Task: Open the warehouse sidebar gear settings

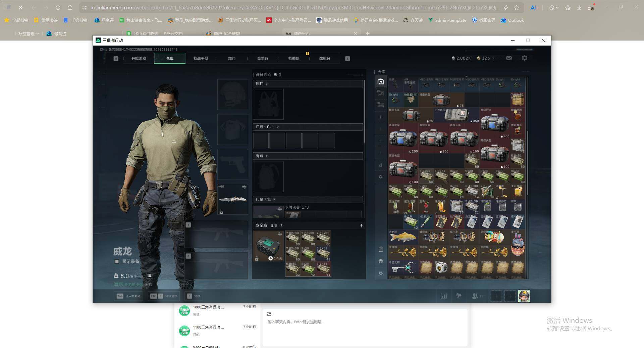Action: [x=381, y=177]
